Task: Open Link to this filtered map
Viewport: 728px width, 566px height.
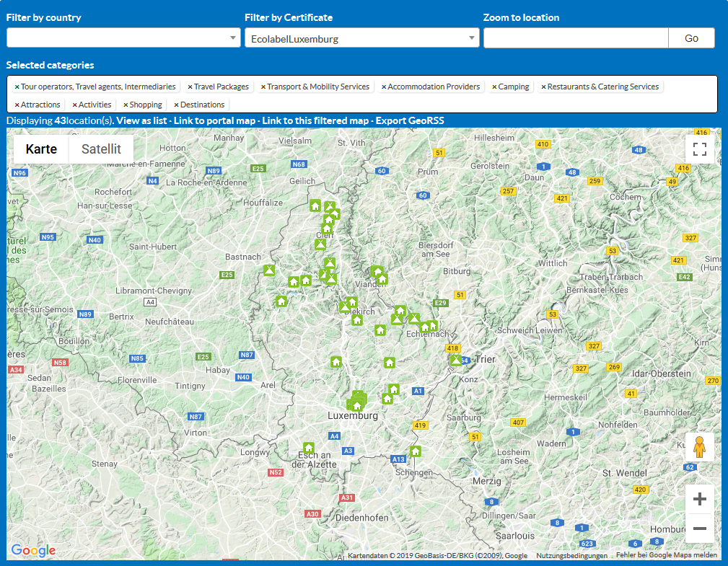Action: [x=315, y=120]
